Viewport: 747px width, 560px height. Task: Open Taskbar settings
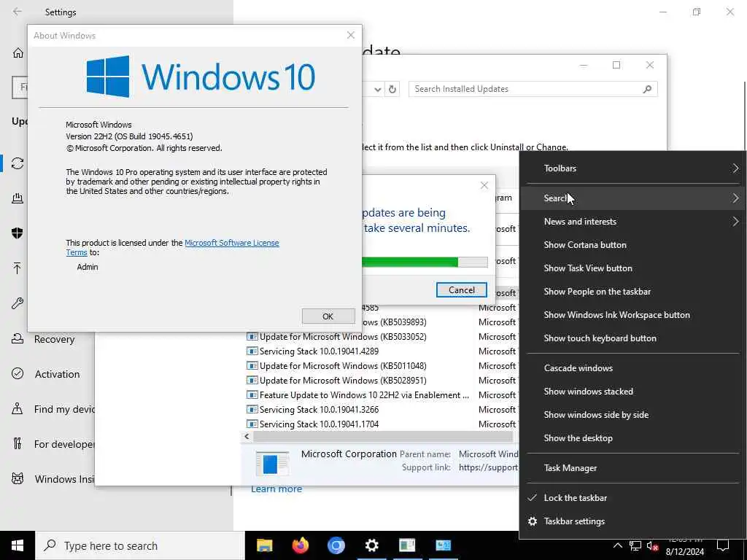(x=632, y=521)
